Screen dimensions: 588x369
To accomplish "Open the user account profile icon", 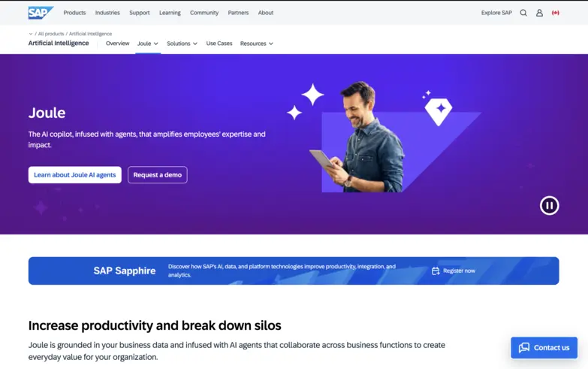I will tap(539, 13).
